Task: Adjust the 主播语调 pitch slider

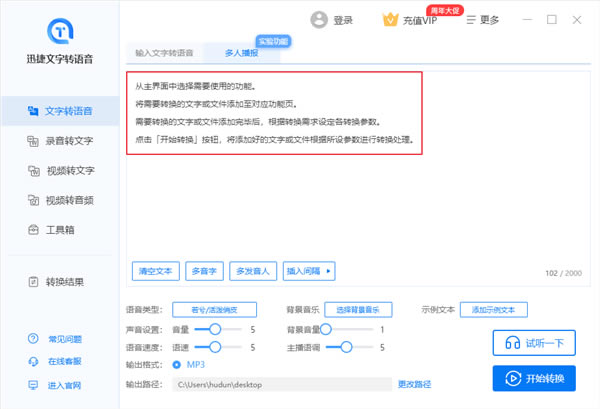Action: [346, 347]
